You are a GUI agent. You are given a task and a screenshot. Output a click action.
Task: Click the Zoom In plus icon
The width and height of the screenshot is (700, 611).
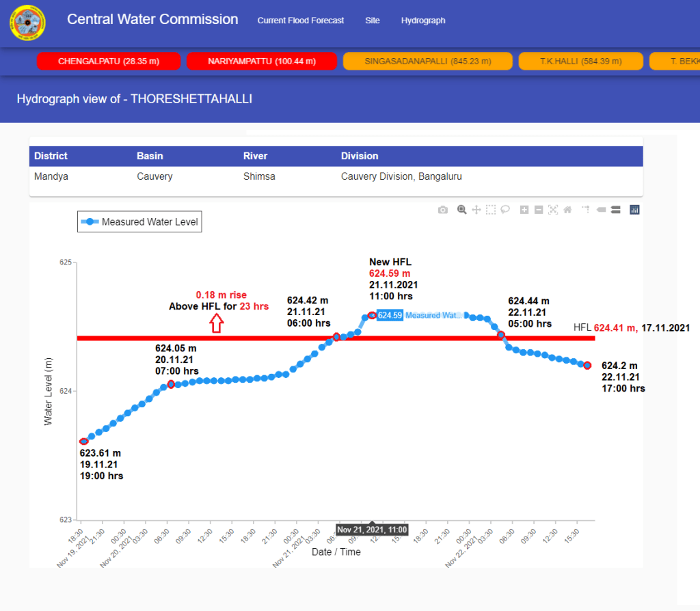pos(524,210)
